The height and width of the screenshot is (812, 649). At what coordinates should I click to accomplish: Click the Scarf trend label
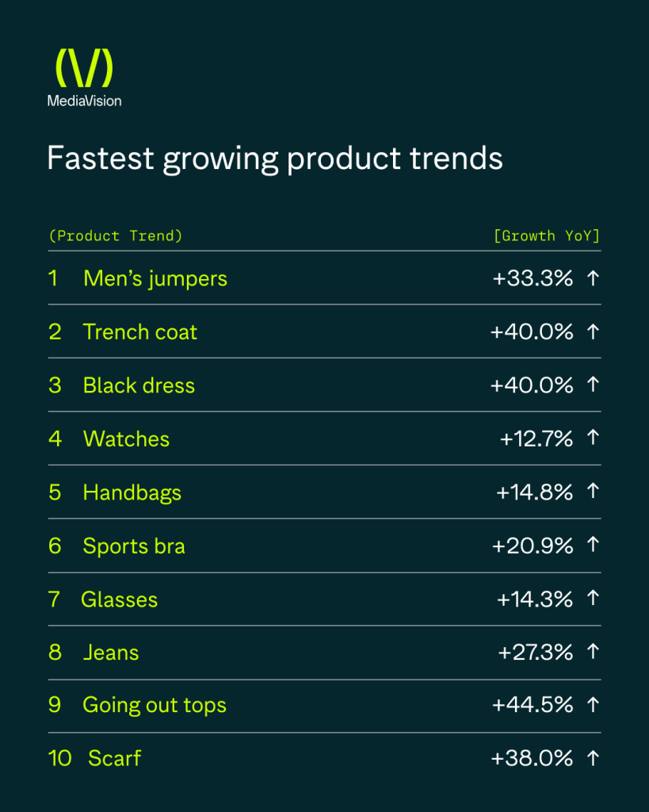click(x=114, y=758)
